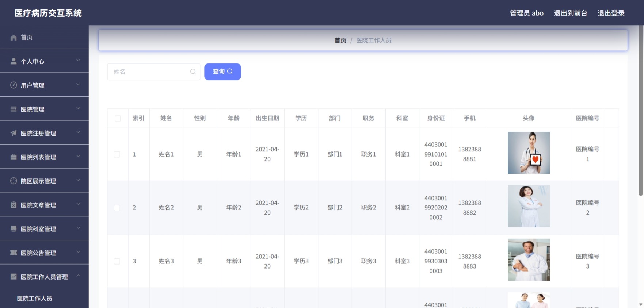644x308 pixels.
Task: Expand the 医院公告管理 menu chevron
Action: tap(78, 252)
